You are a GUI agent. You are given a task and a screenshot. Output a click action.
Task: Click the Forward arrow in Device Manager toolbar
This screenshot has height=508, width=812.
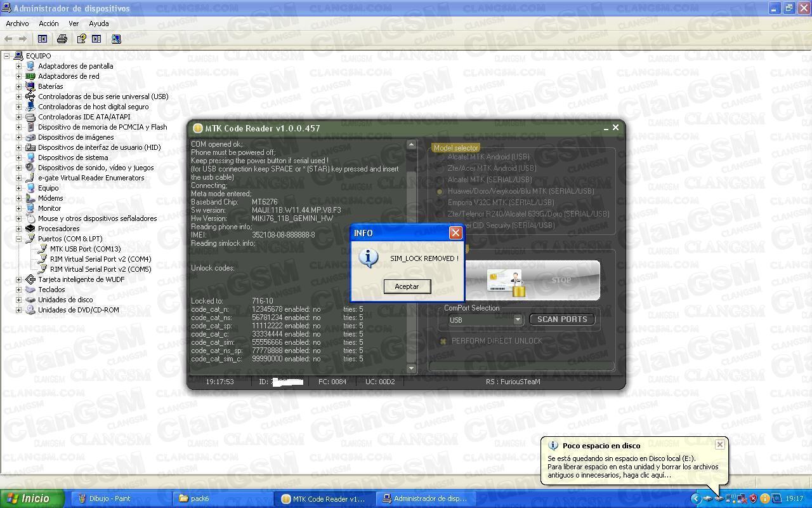pos(22,39)
